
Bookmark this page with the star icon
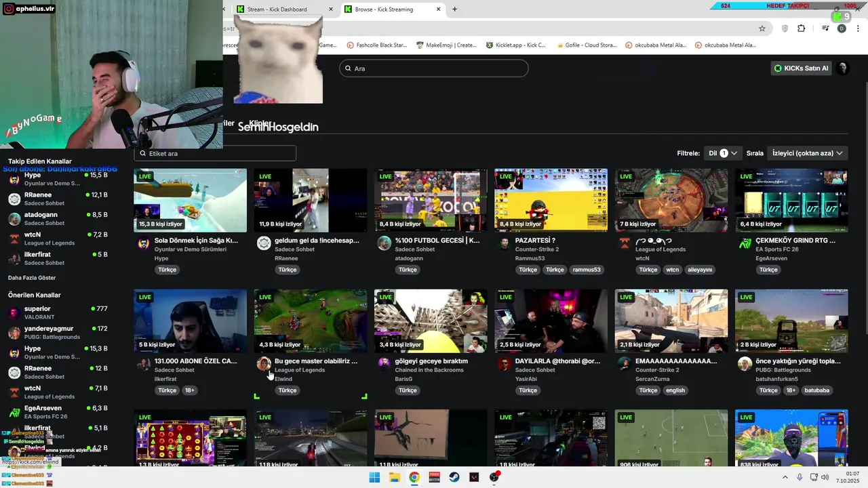pyautogui.click(x=762, y=28)
